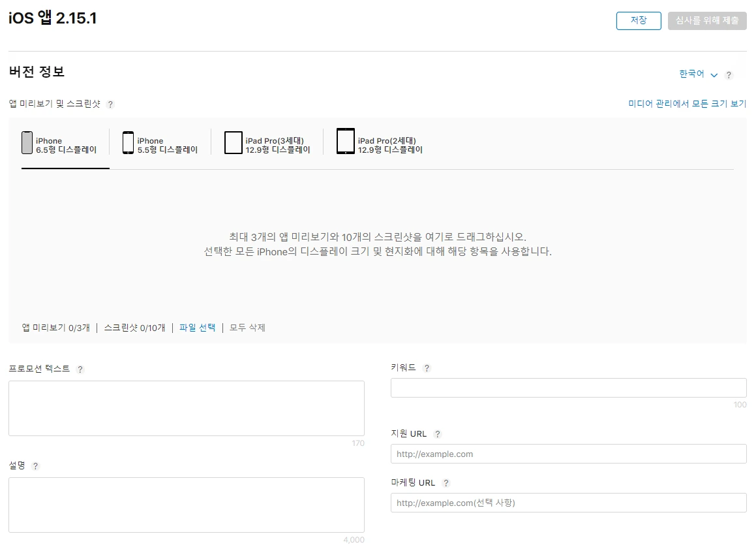
Task: Click the help icon beside 키워드
Action: 426,368
